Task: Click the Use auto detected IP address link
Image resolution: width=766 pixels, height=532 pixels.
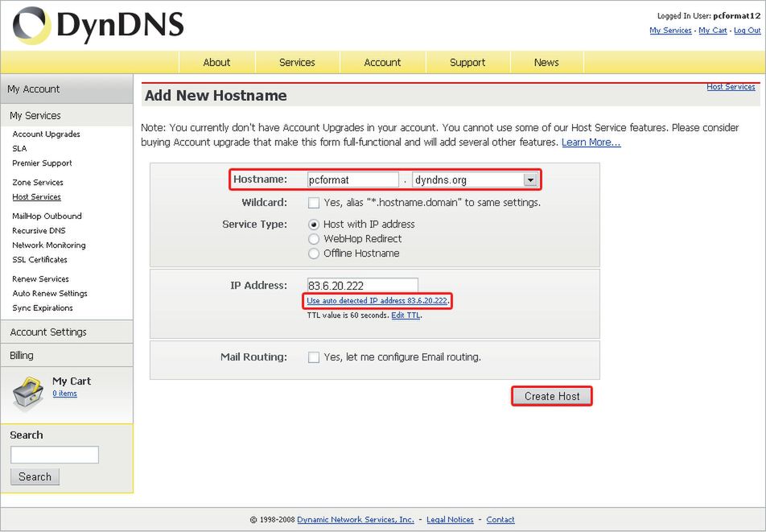Action: click(x=377, y=301)
